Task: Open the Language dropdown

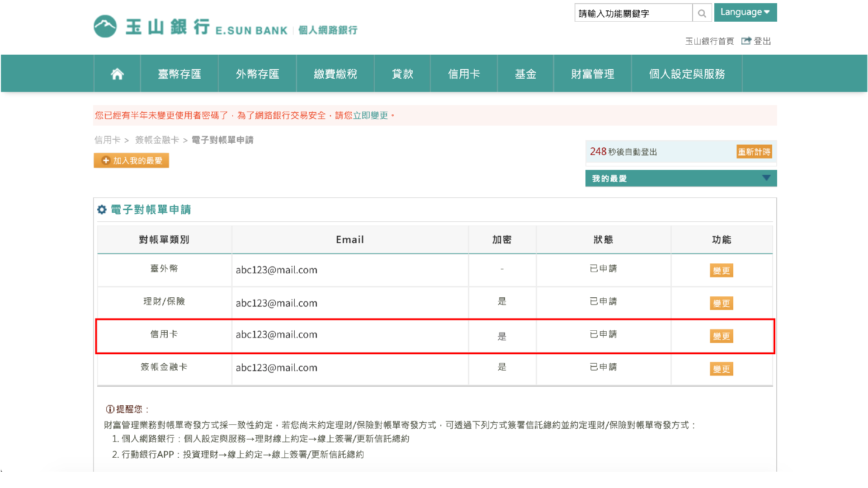Action: tap(745, 12)
